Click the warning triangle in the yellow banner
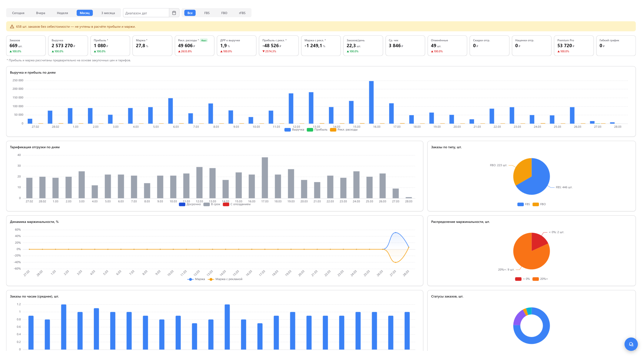Screen dimensions: 644x357 tap(12, 26)
